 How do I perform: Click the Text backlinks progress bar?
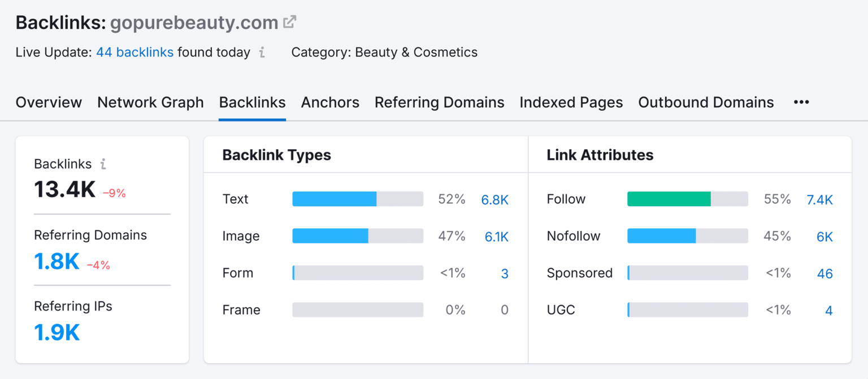click(x=357, y=199)
